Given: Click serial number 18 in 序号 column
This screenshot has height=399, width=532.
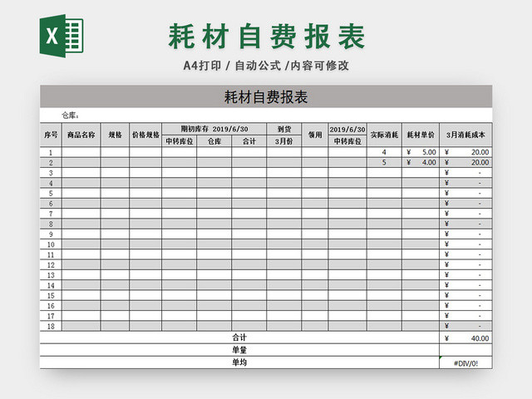Looking at the screenshot, I should [51, 326].
